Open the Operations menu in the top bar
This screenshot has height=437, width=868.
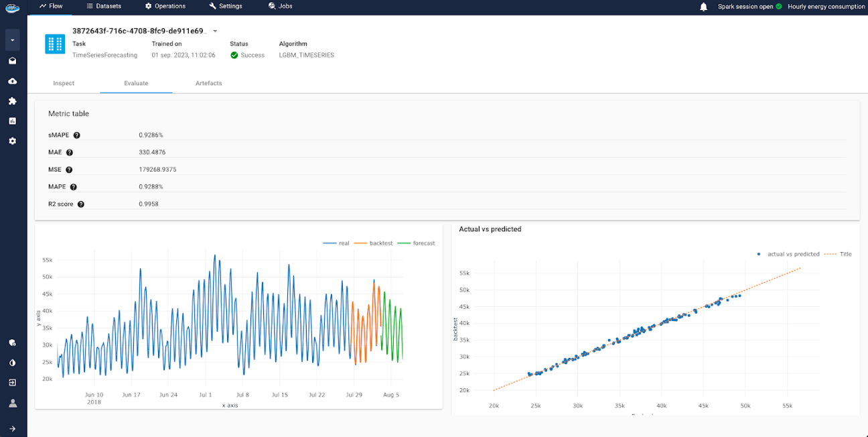tap(165, 7)
